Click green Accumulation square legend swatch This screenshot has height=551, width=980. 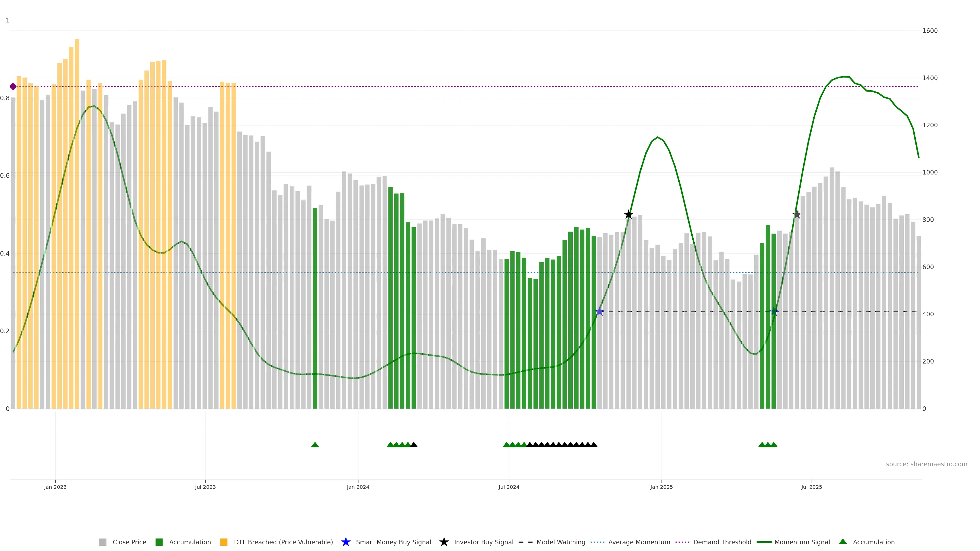[159, 542]
